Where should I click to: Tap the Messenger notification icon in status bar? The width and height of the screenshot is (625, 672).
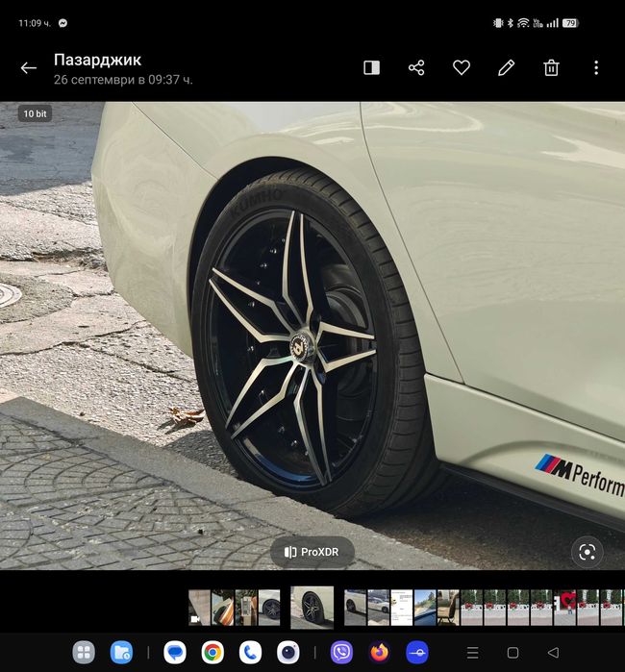point(62,23)
